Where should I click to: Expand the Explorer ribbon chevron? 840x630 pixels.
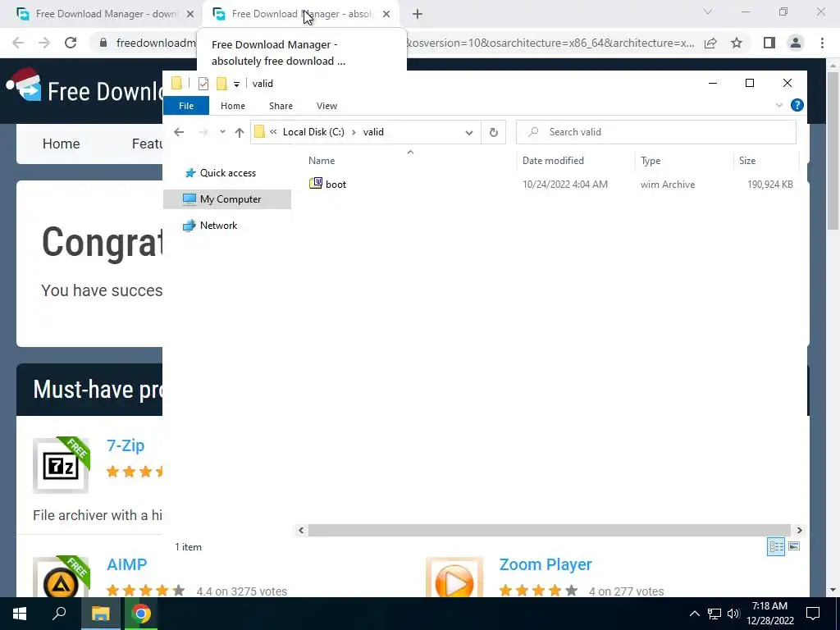779,106
